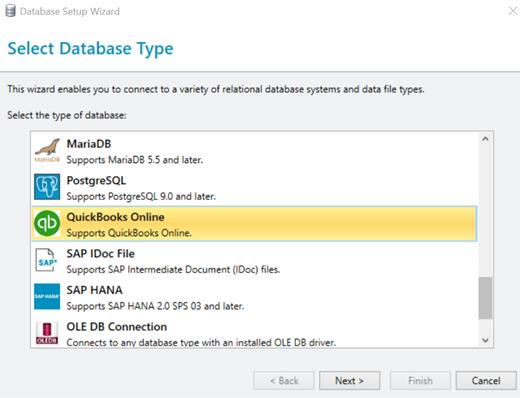Click the blue SAP HANA icon
The width and height of the screenshot is (520, 398).
47,296
